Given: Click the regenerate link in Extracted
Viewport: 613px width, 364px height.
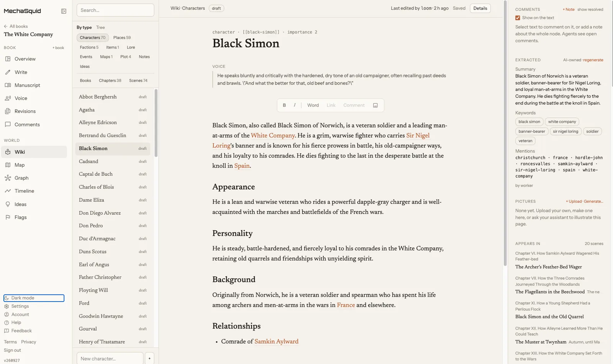Looking at the screenshot, I should click(x=593, y=60).
